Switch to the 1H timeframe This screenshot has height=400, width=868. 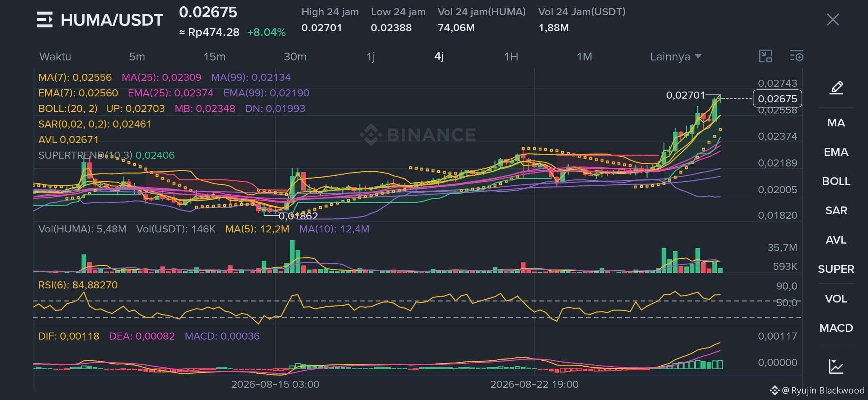click(x=511, y=57)
